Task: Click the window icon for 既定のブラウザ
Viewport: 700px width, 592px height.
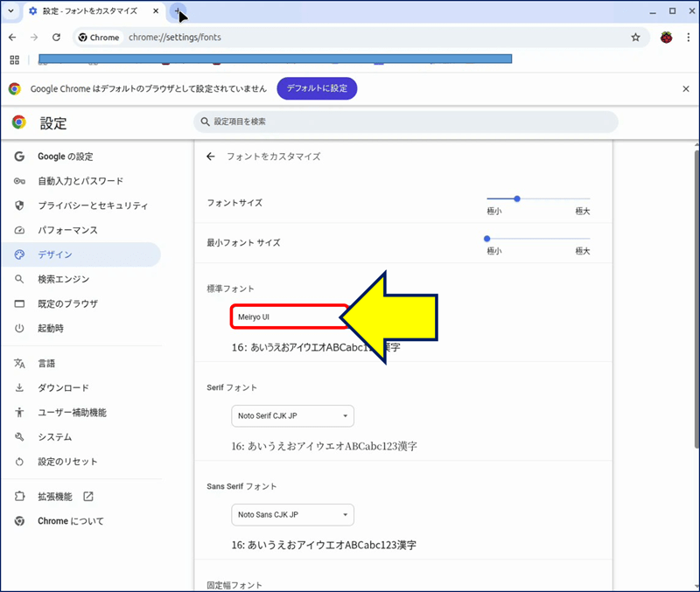Action: click(x=19, y=303)
